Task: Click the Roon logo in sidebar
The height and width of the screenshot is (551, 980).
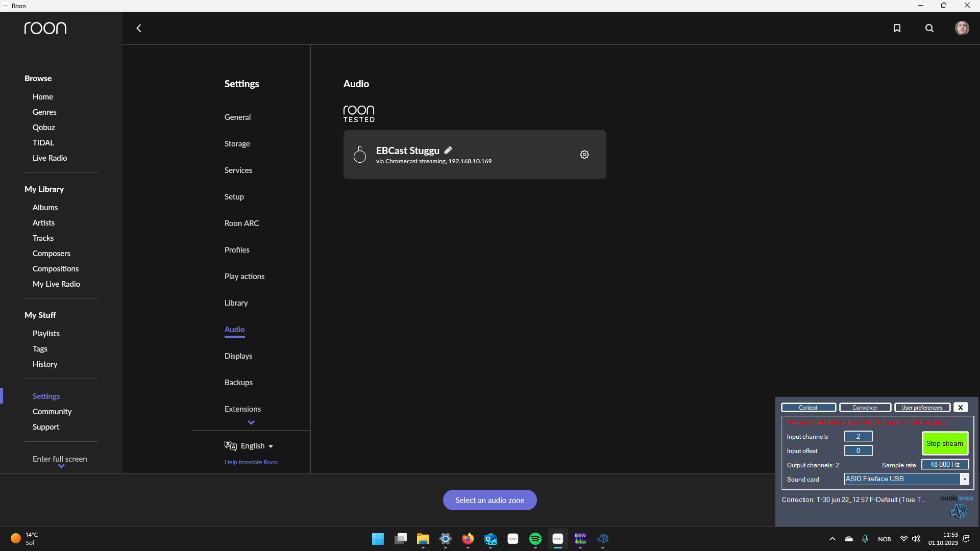Action: point(45,28)
